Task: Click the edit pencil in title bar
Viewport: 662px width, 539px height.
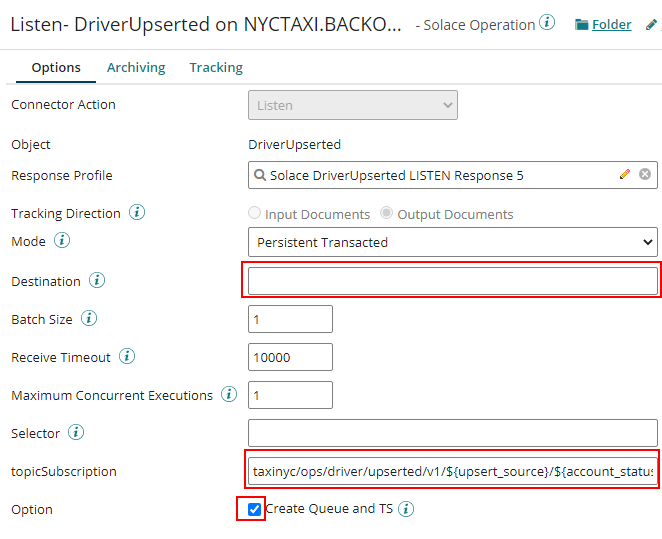Action: click(x=652, y=24)
